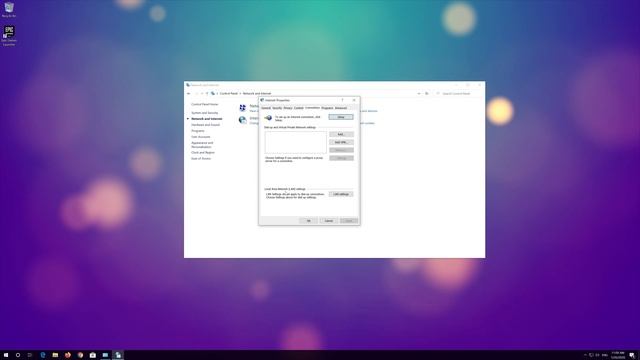Image resolution: width=640 pixels, height=360 pixels.
Task: Select Network and Internet breadcrumb
Action: tap(257, 93)
